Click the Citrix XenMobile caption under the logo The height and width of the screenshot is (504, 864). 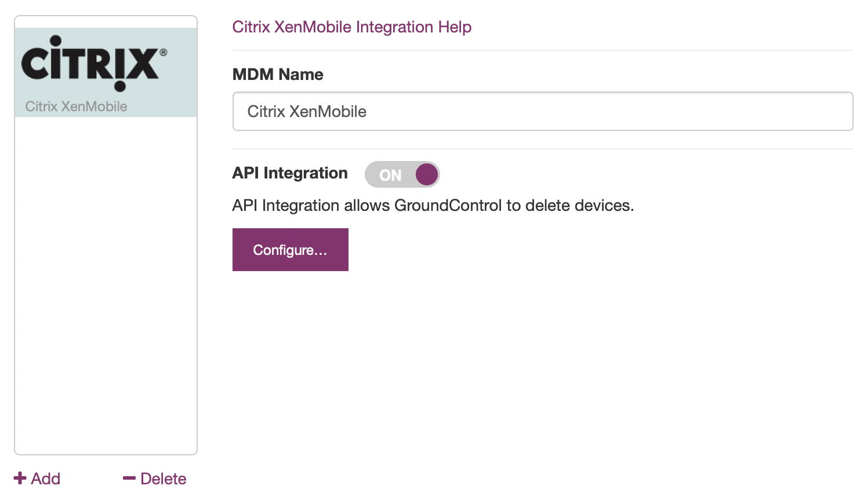coord(76,107)
